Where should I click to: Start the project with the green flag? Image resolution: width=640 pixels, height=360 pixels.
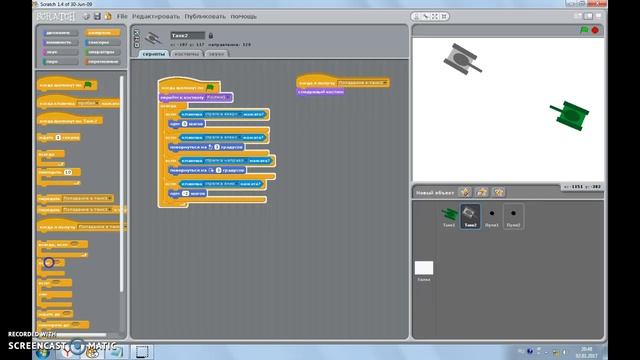pyautogui.click(x=584, y=30)
